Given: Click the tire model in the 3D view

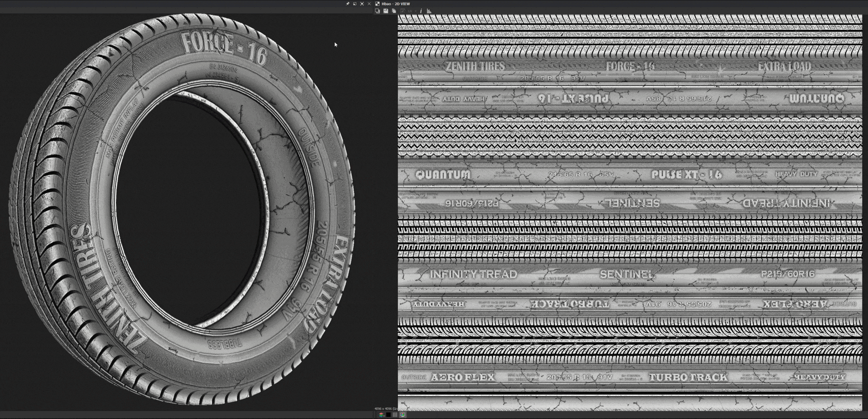Looking at the screenshot, I should pos(182,209).
